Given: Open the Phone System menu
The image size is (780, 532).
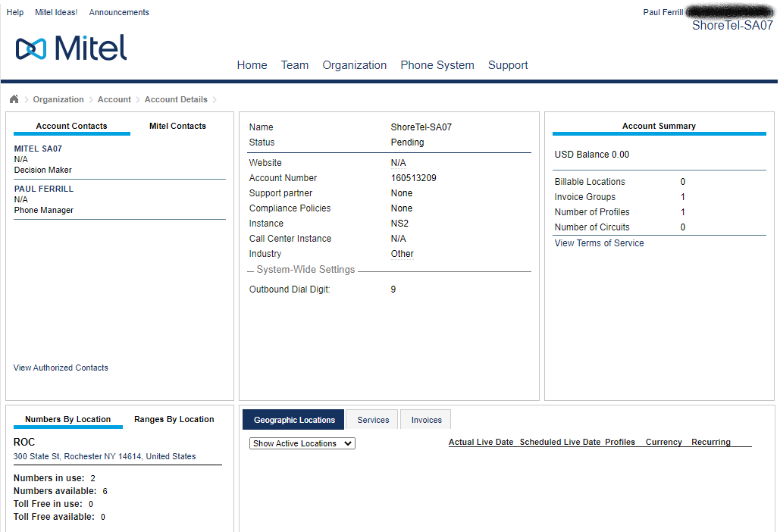Looking at the screenshot, I should click(437, 65).
